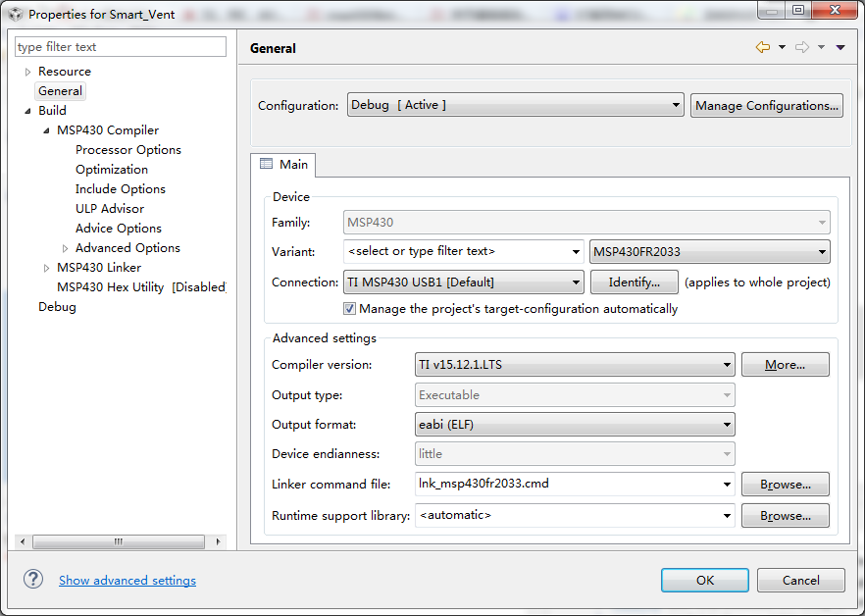
Task: Collapse the MSP430 Compiler tree node
Action: click(46, 130)
